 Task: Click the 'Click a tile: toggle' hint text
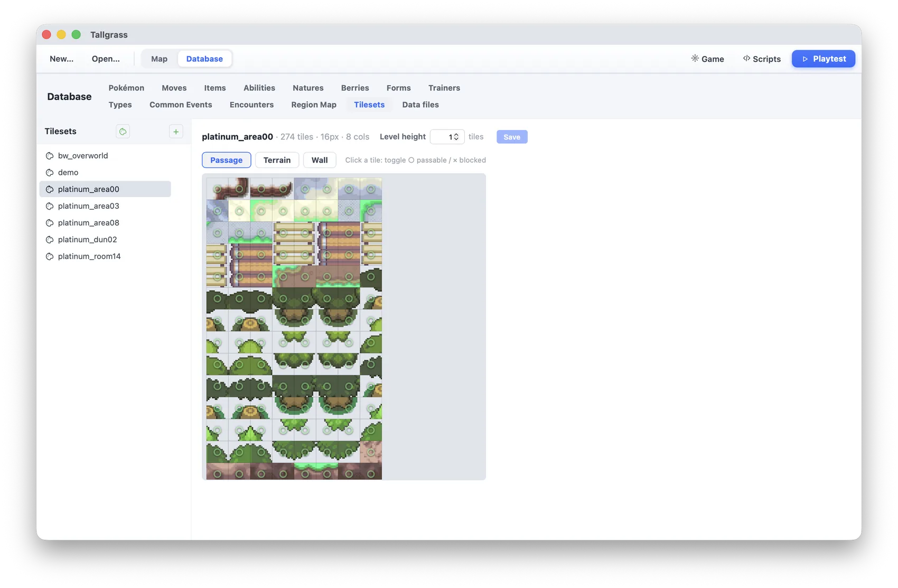[x=376, y=160]
